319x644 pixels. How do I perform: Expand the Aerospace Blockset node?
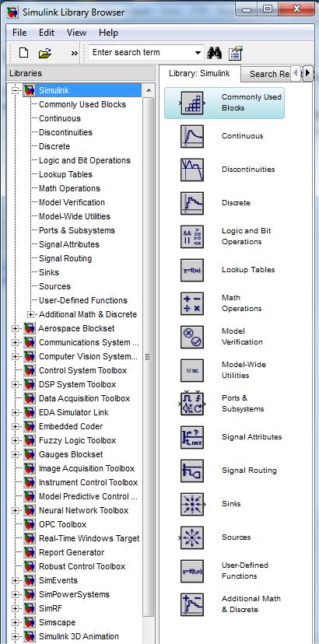(16, 328)
